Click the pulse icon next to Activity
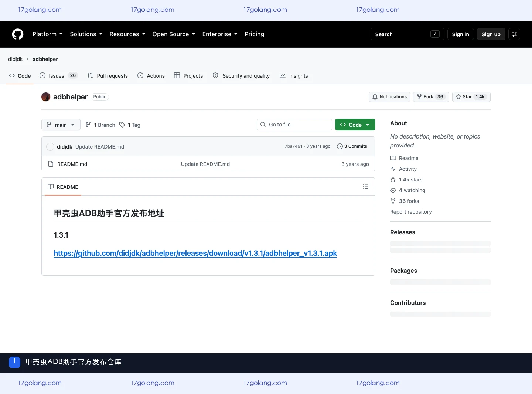The width and height of the screenshot is (532, 394). pos(393,169)
